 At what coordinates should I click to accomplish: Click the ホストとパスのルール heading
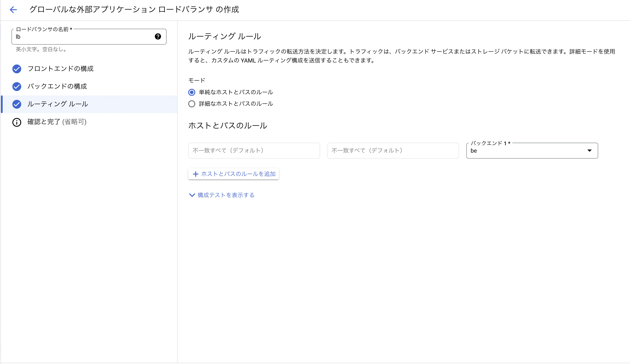pyautogui.click(x=228, y=125)
